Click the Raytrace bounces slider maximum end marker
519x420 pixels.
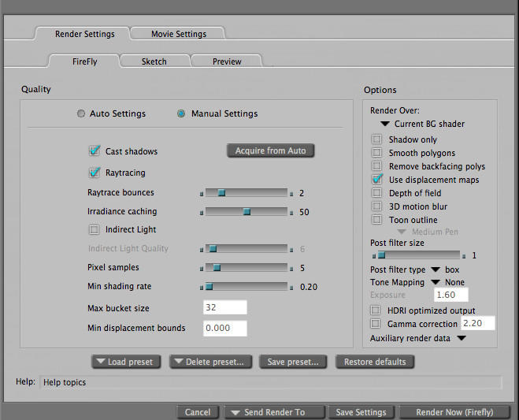[x=291, y=194]
